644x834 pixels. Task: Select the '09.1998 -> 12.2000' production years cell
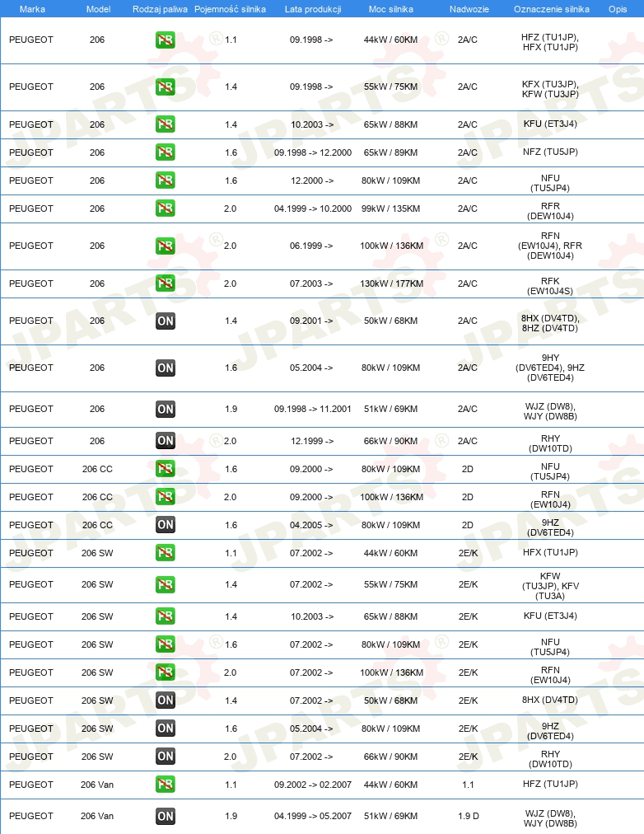pos(313,152)
